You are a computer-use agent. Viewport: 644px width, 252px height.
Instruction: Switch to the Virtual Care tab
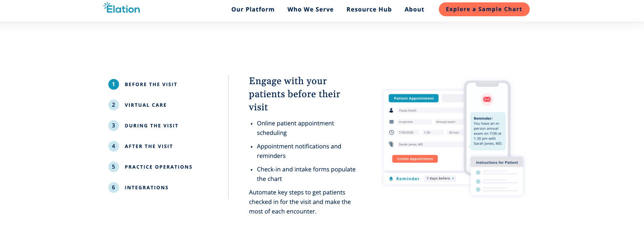coord(145,105)
